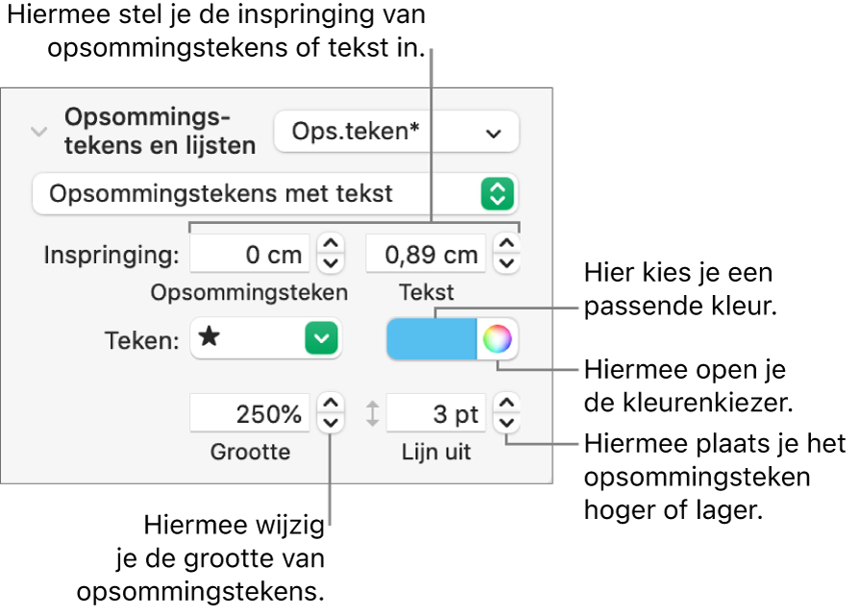Open the color wheel picker
The image size is (859, 616).
click(498, 339)
